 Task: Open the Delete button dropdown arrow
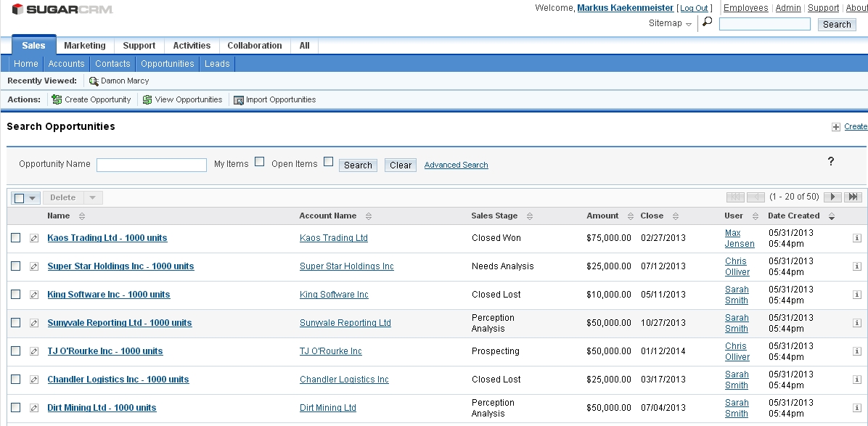coord(92,197)
